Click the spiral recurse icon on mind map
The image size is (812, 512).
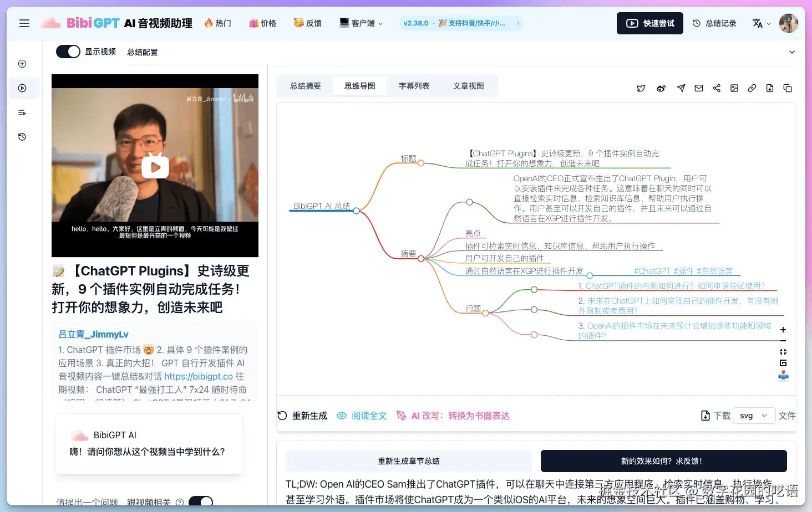783,363
